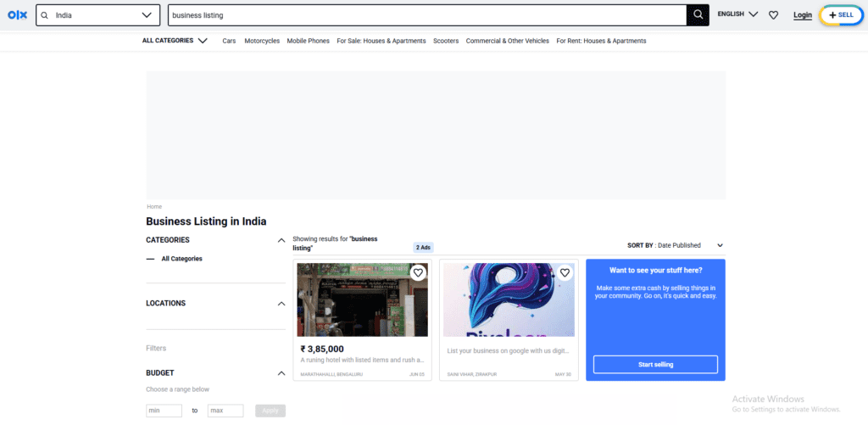Click the OLX logo

[x=17, y=15]
